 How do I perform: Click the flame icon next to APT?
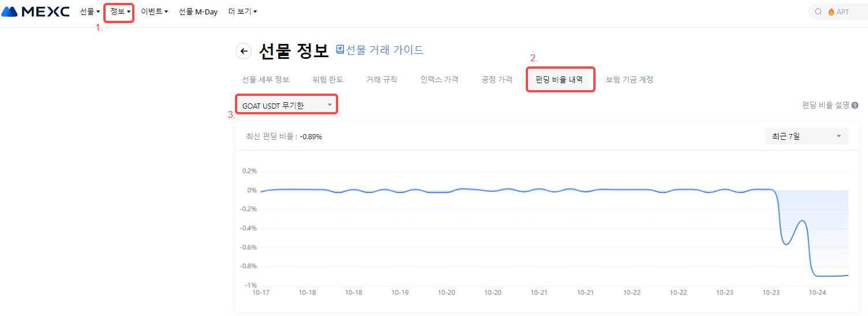pos(831,12)
